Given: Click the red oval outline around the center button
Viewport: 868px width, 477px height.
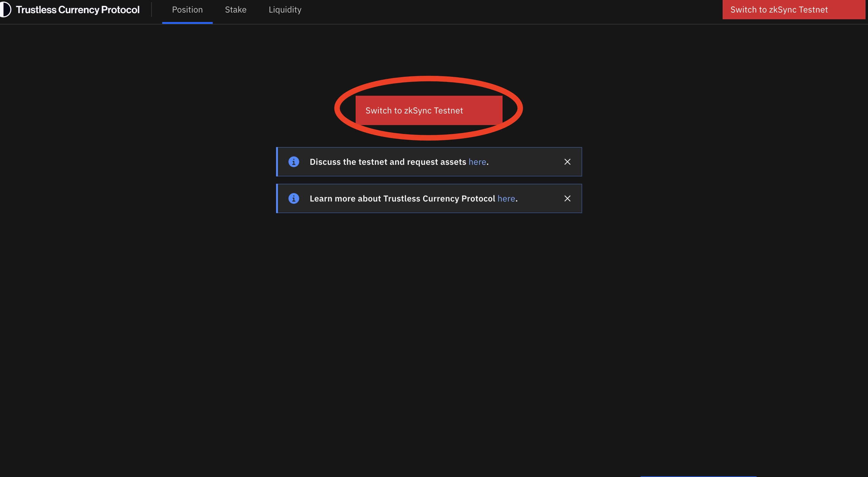Looking at the screenshot, I should (x=428, y=79).
